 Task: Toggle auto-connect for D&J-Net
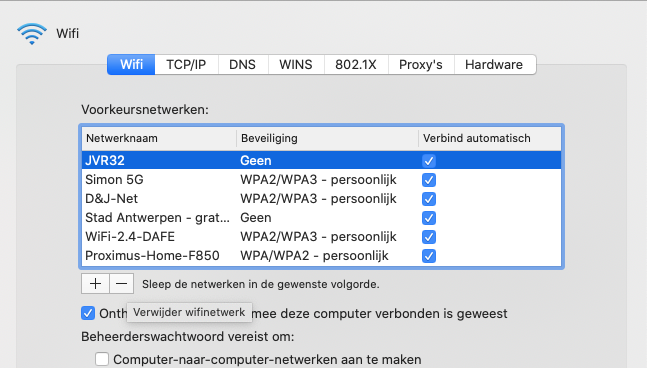[x=429, y=199]
